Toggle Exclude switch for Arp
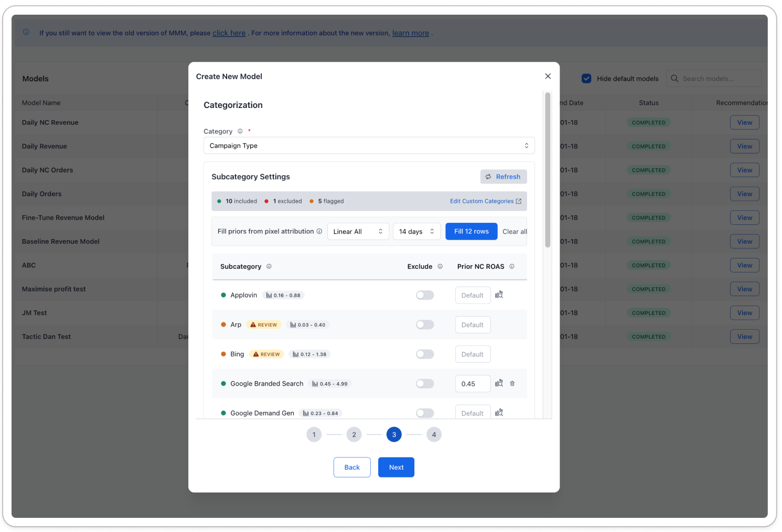Viewport: 782px width, 532px height. [425, 324]
